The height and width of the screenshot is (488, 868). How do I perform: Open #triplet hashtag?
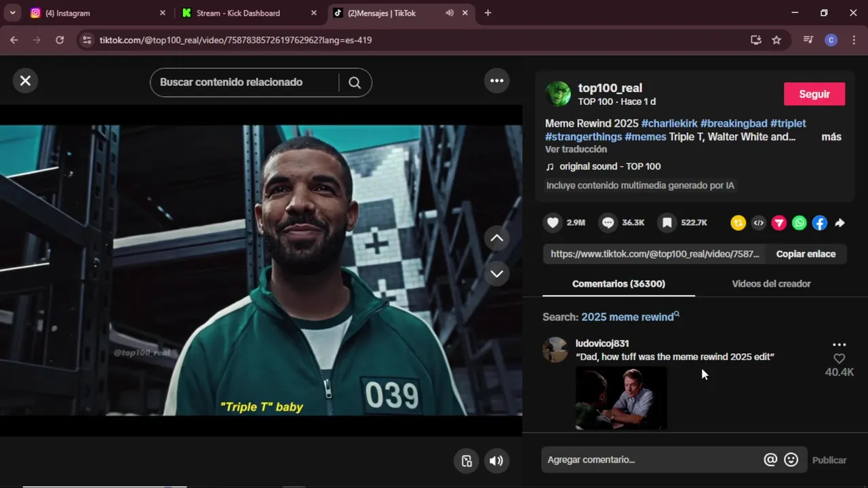(788, 123)
